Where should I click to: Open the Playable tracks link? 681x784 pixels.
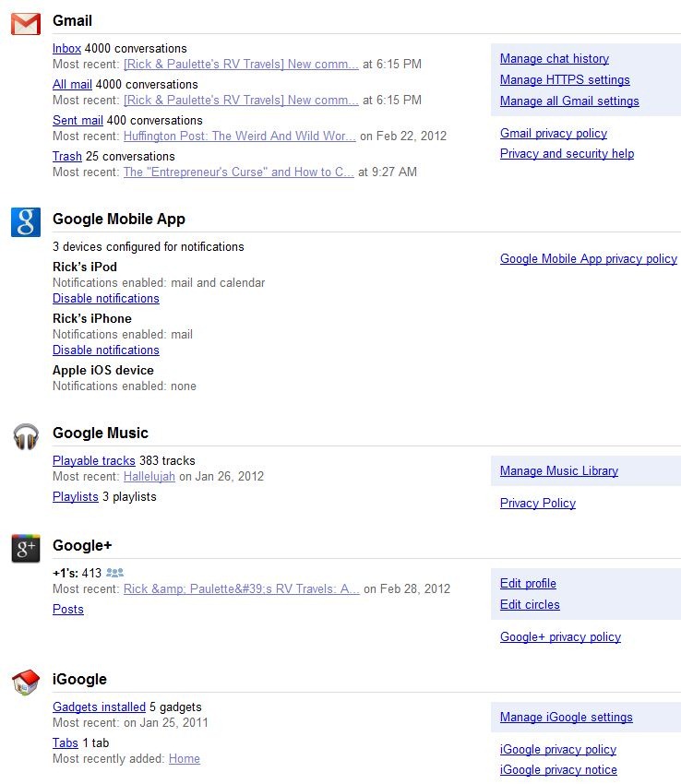(94, 460)
